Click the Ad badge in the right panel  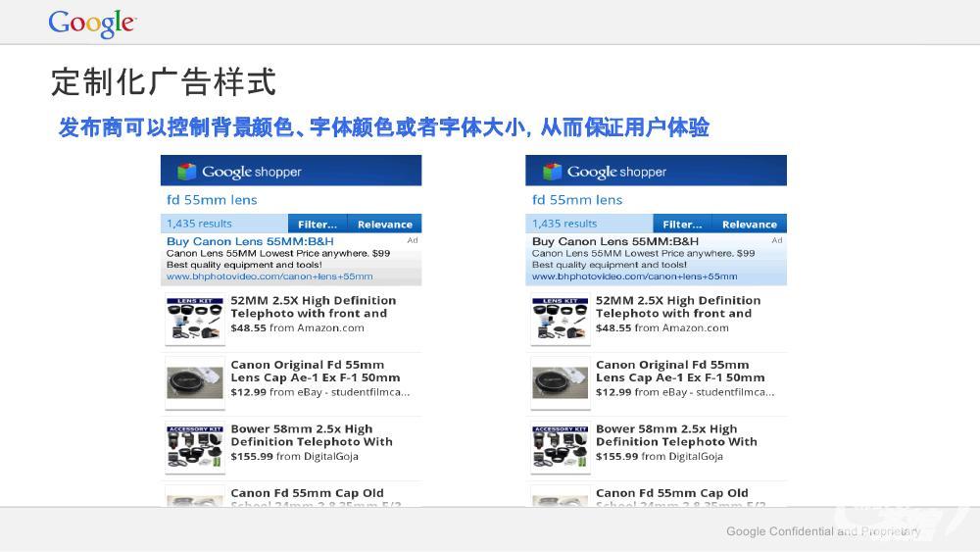tap(777, 240)
